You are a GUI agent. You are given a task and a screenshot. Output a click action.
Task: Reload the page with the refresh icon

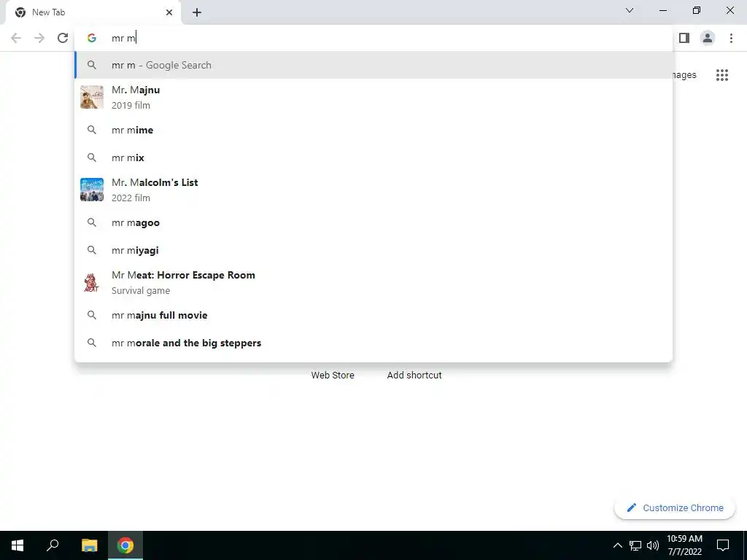[x=63, y=38]
